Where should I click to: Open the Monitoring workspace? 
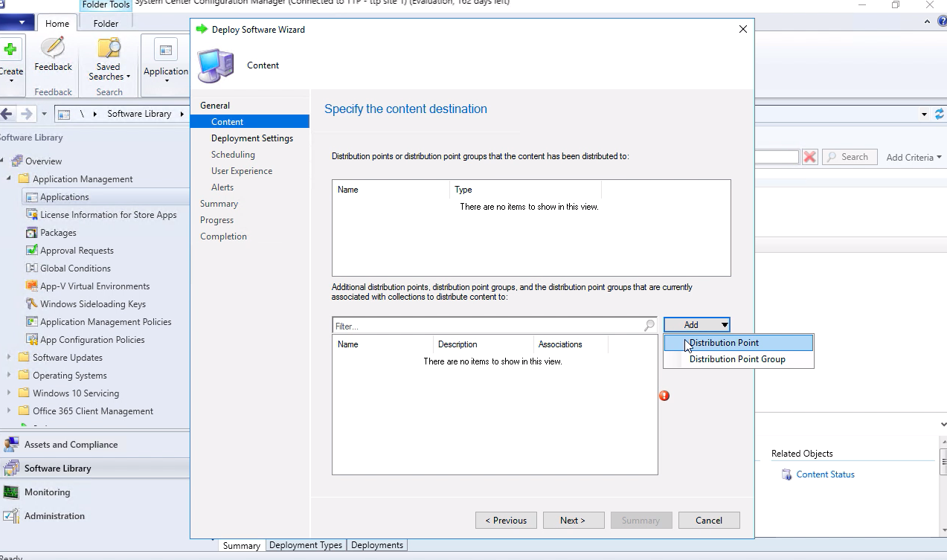[x=94, y=492]
